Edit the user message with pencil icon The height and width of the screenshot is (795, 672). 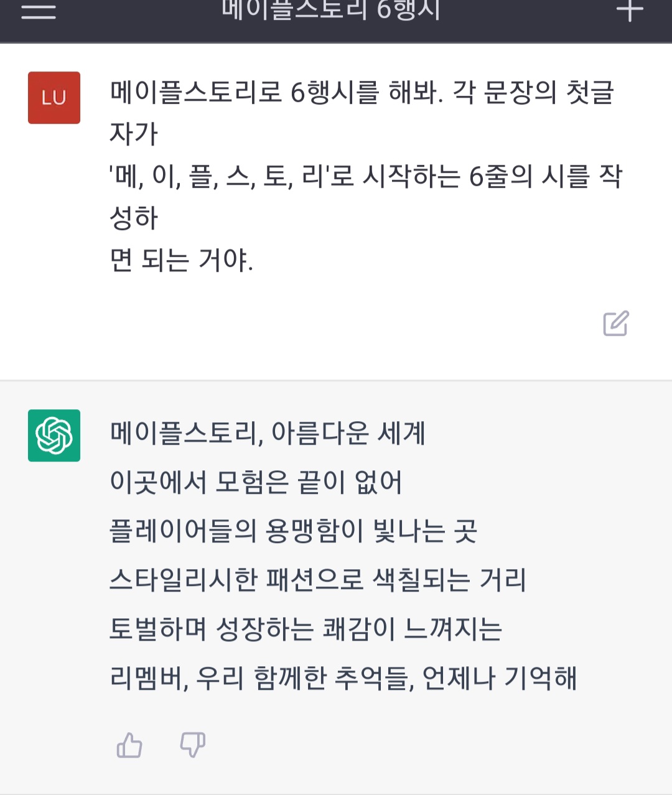click(x=616, y=323)
